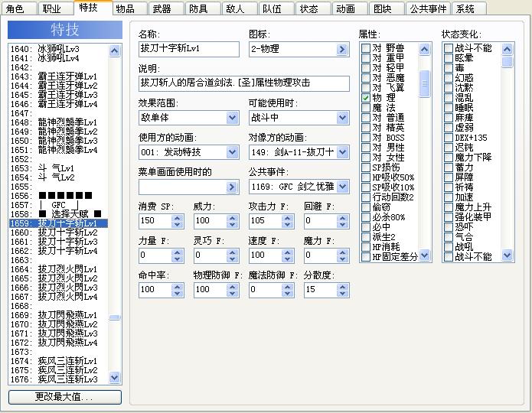Screen dimensions: 532x413
Task: Open the 菜单画面使用时的 picker arrow
Action: pos(232,187)
